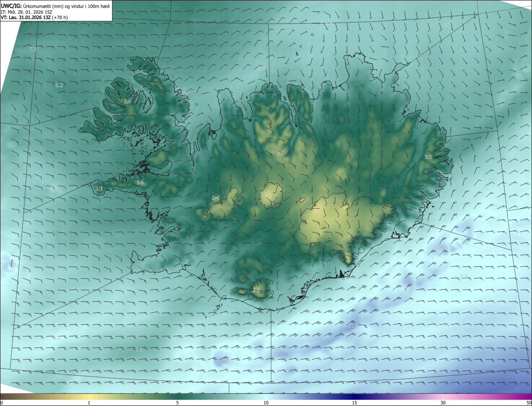Click the 11.6 value label south offshore
This screenshot has width=532, height=406.
click(x=285, y=355)
